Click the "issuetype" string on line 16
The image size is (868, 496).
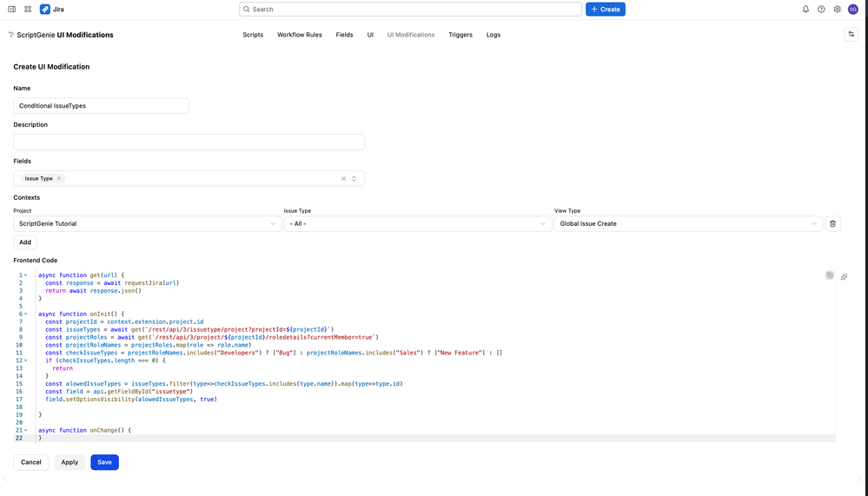click(171, 392)
